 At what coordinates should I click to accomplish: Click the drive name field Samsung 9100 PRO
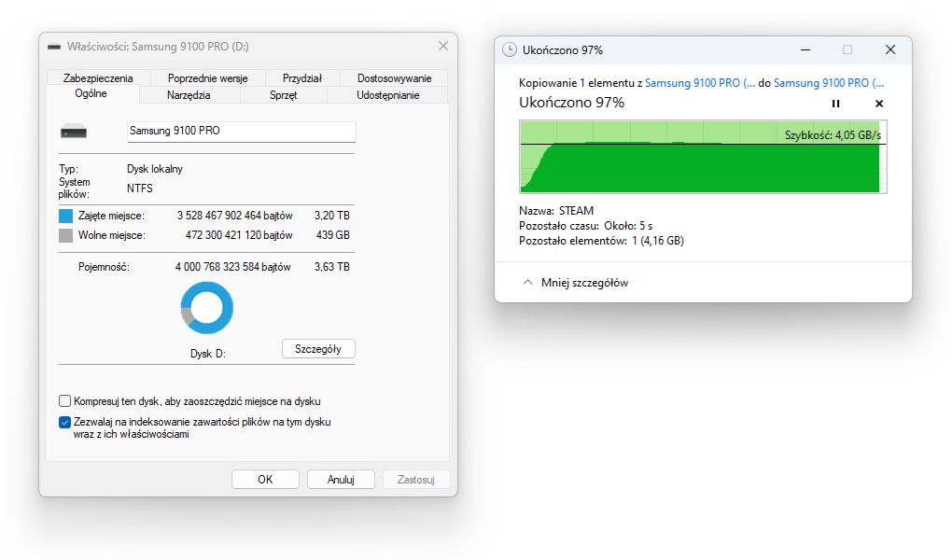(x=241, y=132)
